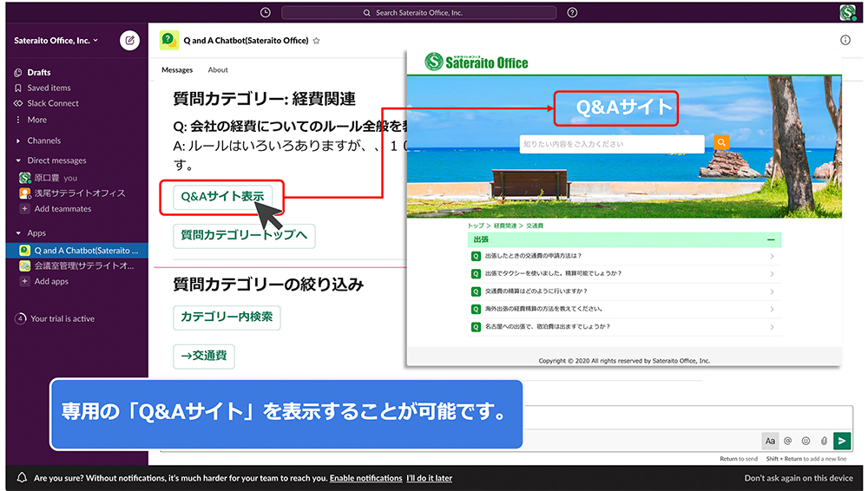Click Enable notifications link
Image resolution: width=868 pixels, height=491 pixels.
(366, 478)
